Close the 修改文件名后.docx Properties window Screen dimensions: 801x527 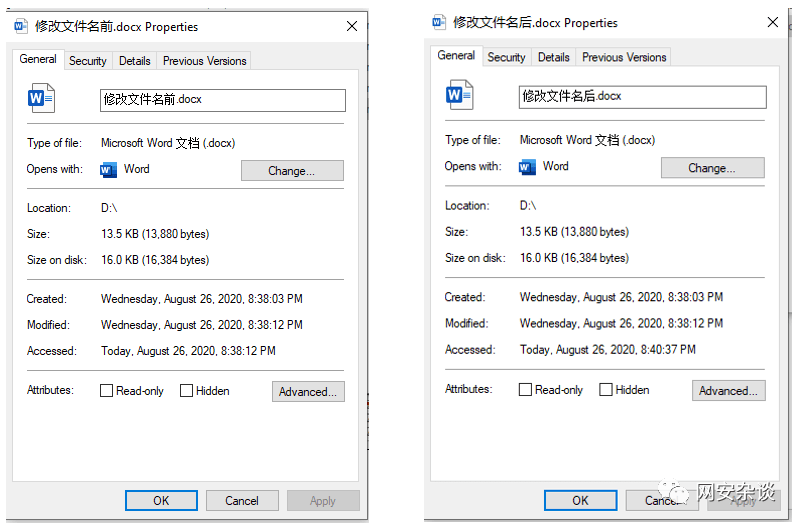(773, 22)
